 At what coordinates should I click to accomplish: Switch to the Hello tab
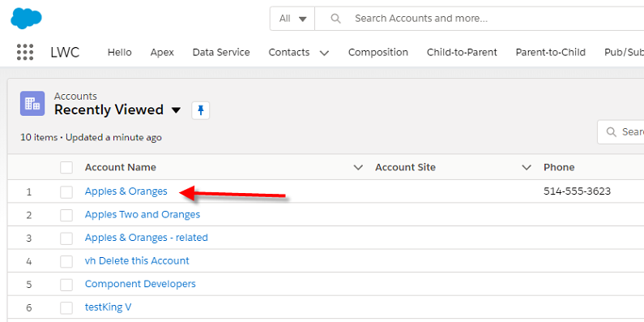click(x=120, y=53)
